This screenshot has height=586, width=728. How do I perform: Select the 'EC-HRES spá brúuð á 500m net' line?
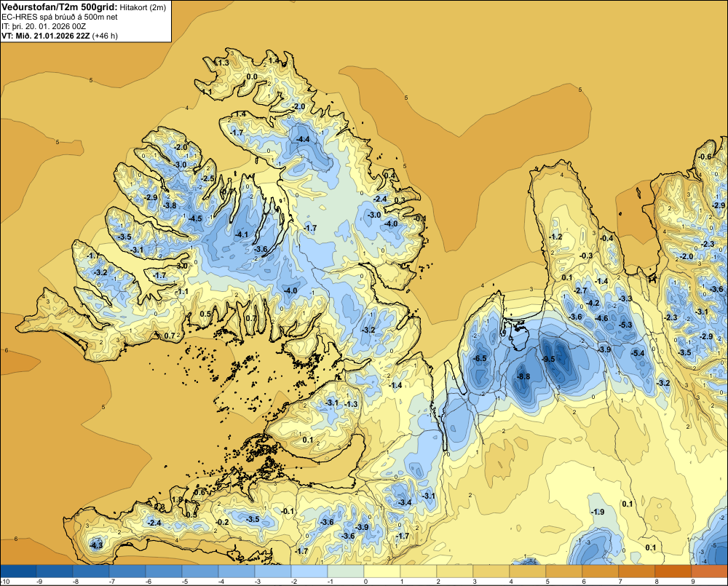click(x=60, y=17)
